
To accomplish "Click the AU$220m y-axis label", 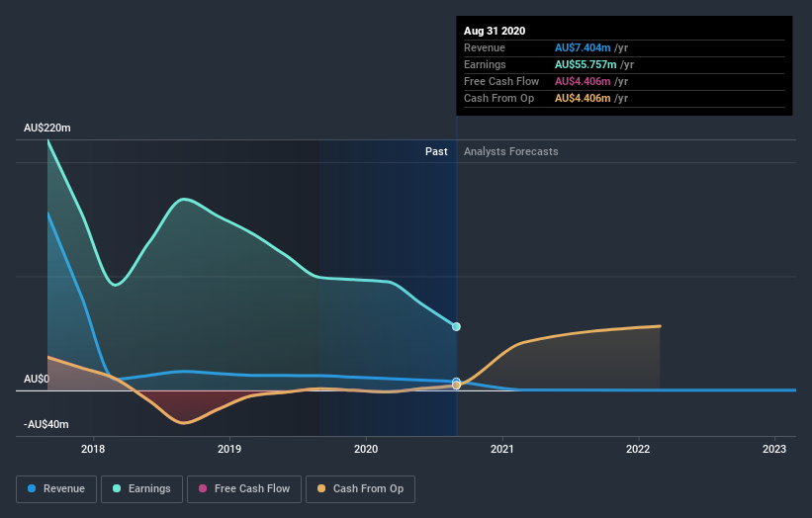I will (47, 128).
